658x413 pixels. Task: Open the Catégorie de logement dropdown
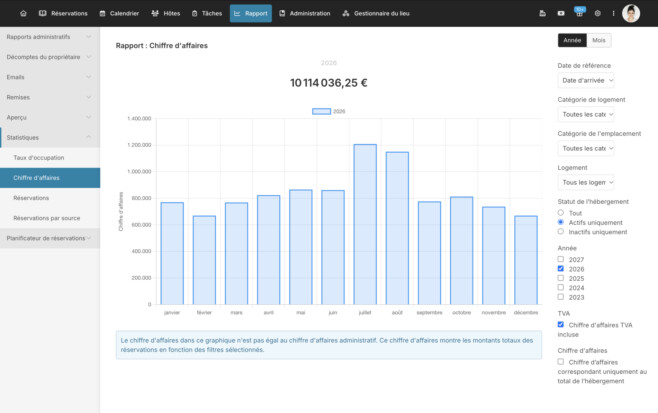(586, 114)
